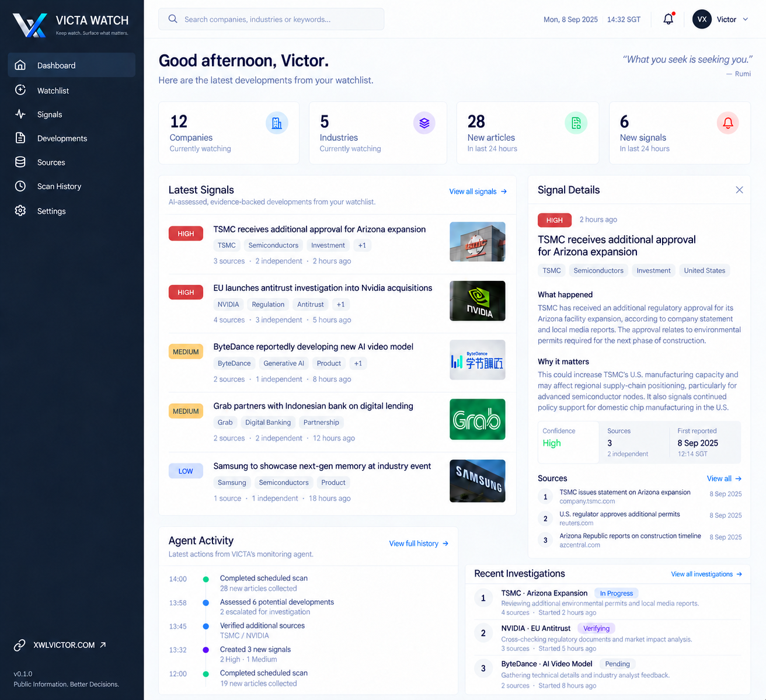Click the Partnership tag
The height and width of the screenshot is (700, 766).
[321, 422]
